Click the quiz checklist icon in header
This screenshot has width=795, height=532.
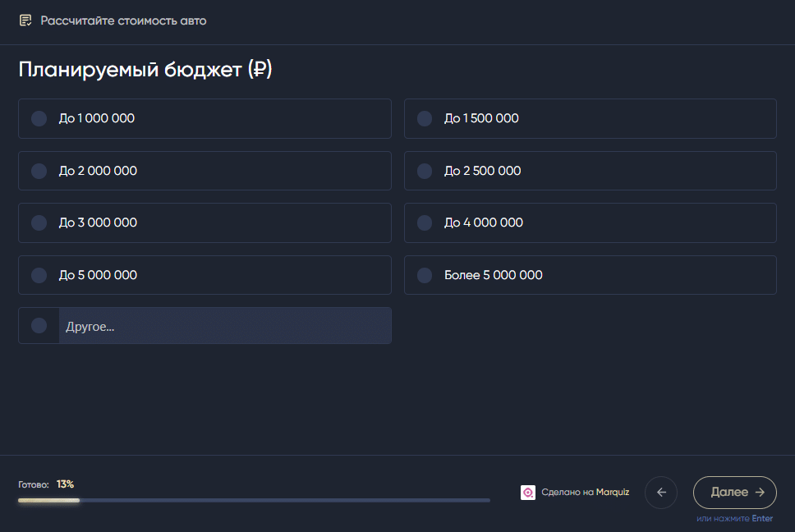(x=25, y=21)
